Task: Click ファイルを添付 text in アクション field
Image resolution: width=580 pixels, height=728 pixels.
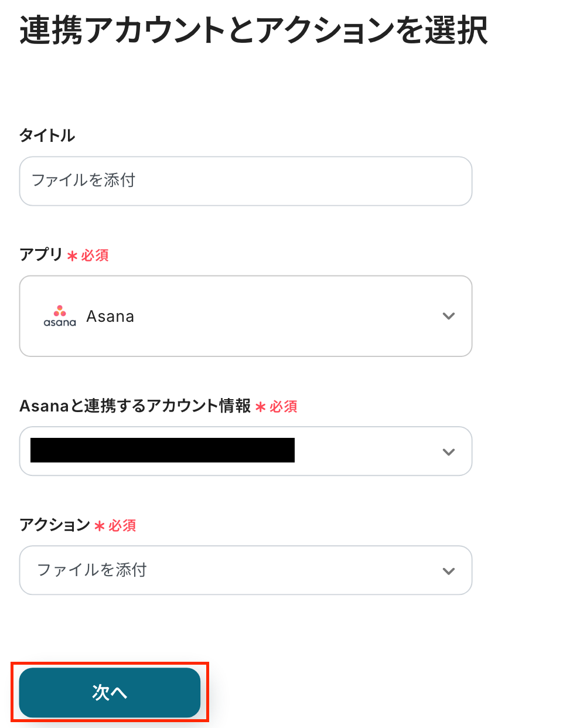Action: point(92,570)
